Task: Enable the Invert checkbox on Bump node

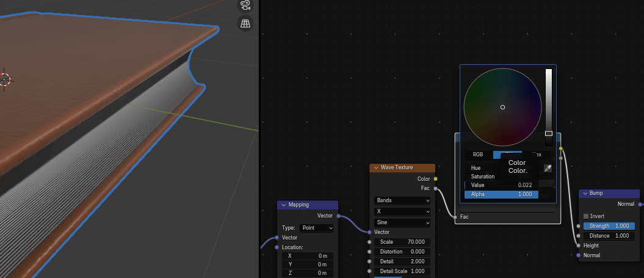Action: [x=587, y=216]
